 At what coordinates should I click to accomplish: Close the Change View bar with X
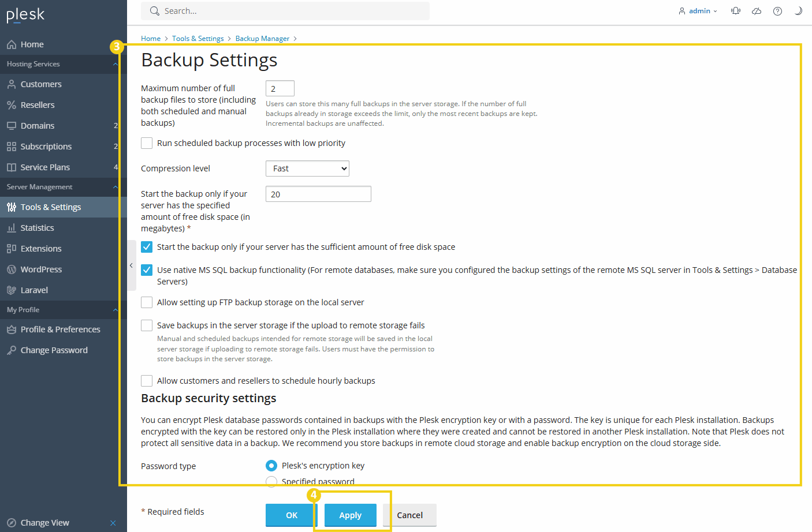pyautogui.click(x=113, y=523)
